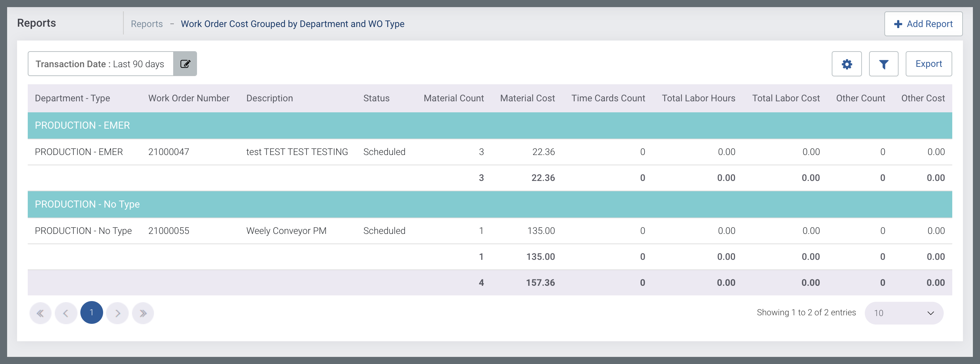Collapse the PRODUCTION - EMER group header
980x364 pixels.
[490, 125]
